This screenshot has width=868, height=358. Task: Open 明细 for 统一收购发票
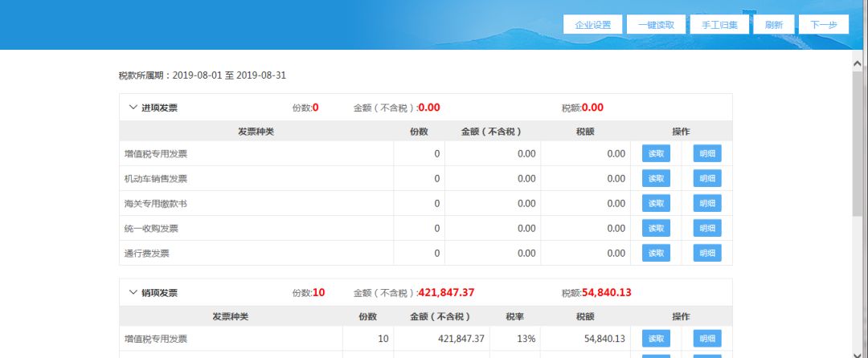click(707, 229)
